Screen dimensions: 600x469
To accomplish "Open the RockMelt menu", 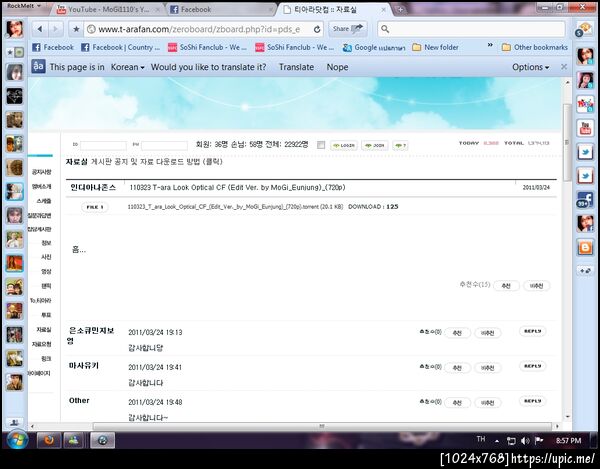I will point(24,6).
